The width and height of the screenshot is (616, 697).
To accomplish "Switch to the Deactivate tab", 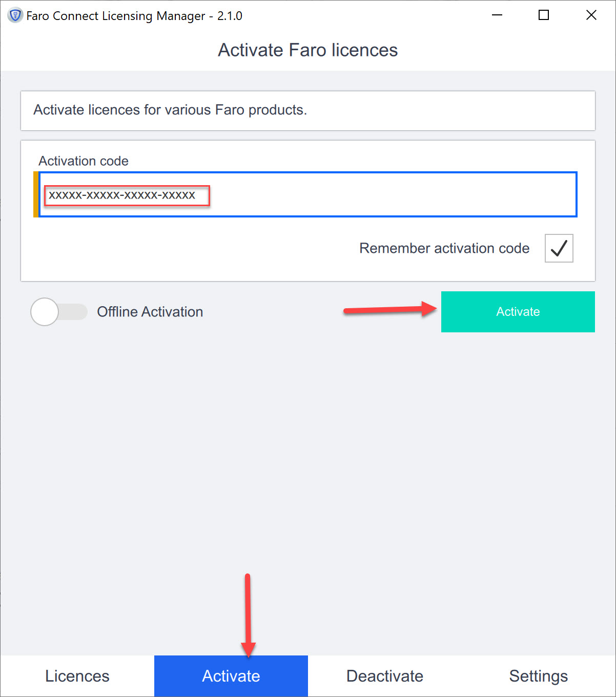I will (x=385, y=676).
